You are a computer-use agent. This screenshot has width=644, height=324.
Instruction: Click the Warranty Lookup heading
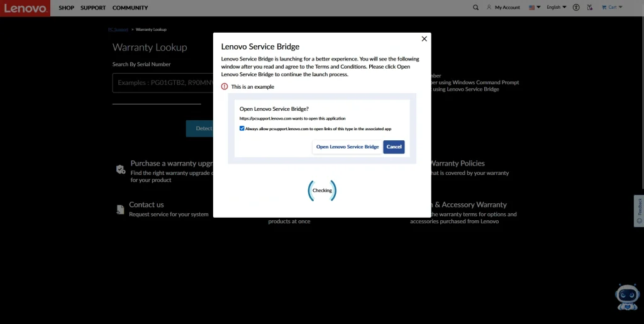click(150, 47)
